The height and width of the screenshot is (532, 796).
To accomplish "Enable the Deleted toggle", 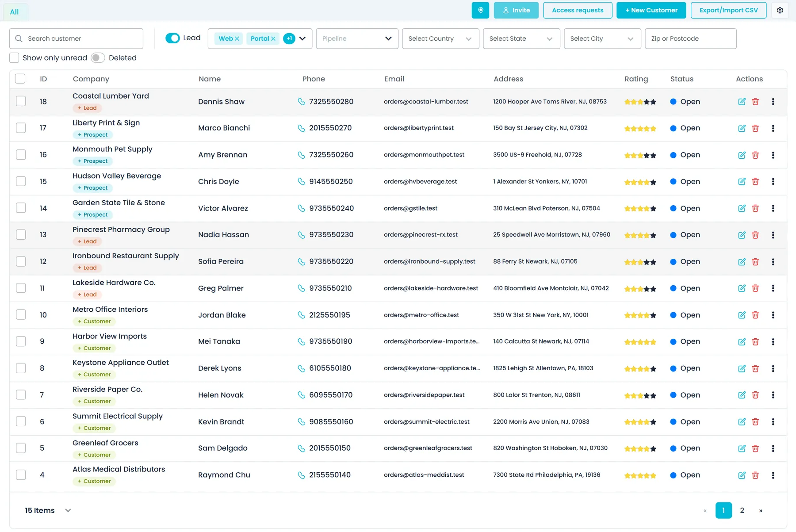I will pos(98,58).
